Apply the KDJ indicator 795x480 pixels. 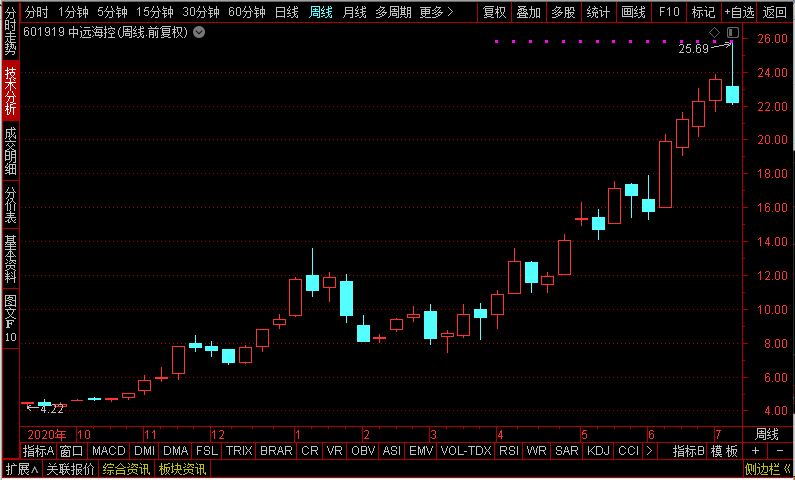click(x=598, y=451)
